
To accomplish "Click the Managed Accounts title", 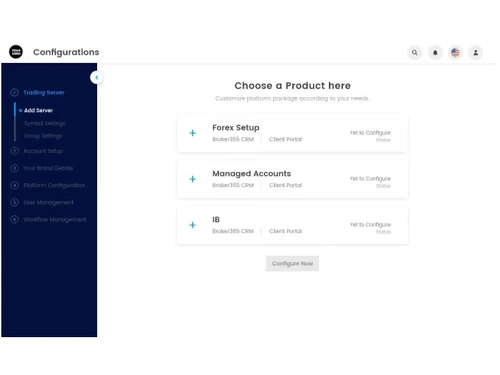I will point(252,174).
